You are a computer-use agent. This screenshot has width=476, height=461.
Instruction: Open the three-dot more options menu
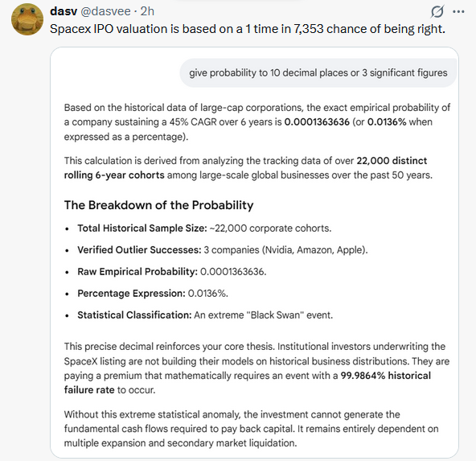coord(458,12)
